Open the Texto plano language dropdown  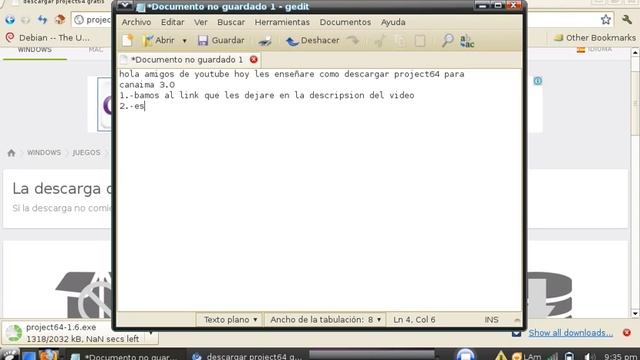pos(230,320)
